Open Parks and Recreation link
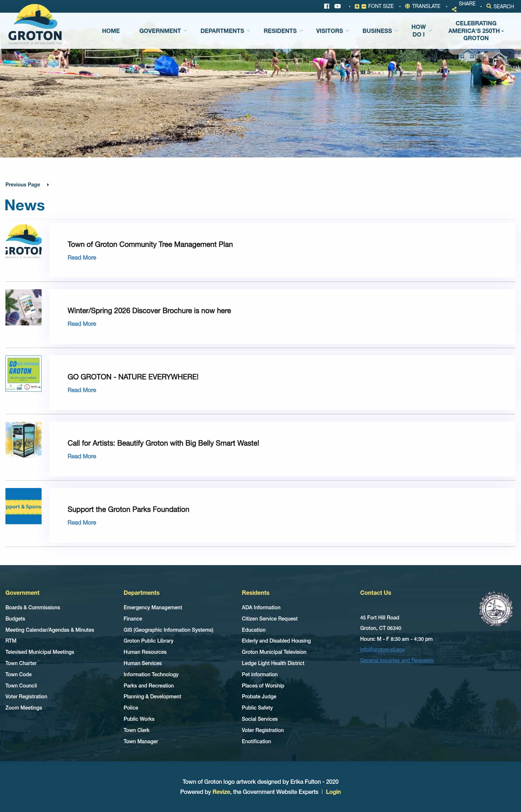 click(149, 686)
